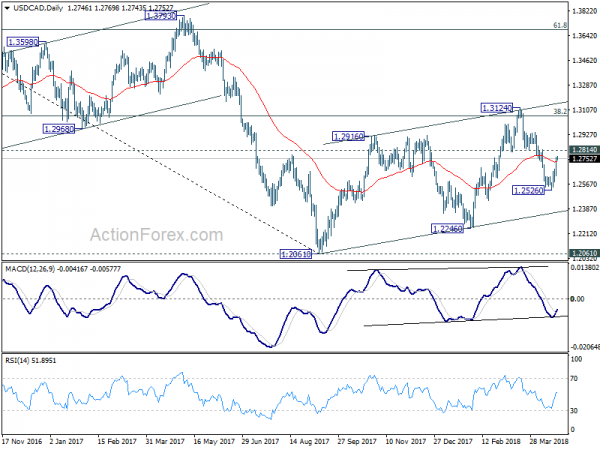Click the 27 Sep 2017 date on time axis
Screen dimensions: 600x450
coord(357,441)
